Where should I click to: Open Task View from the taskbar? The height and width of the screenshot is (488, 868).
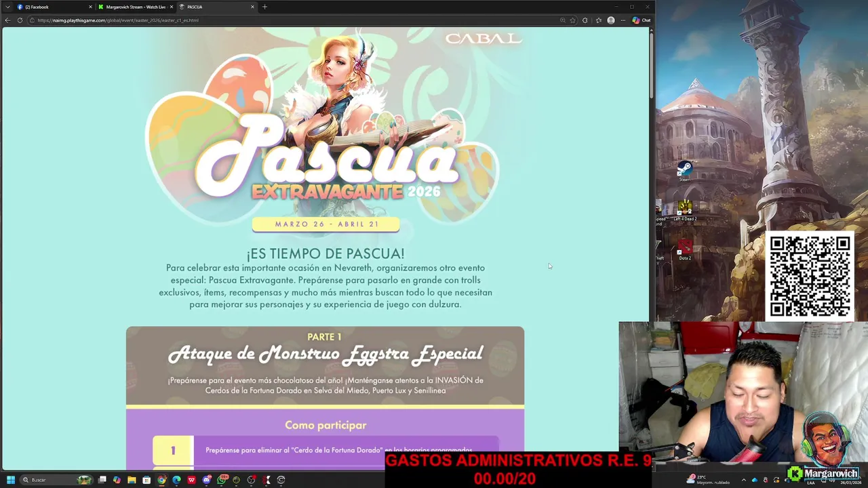pos(102,480)
